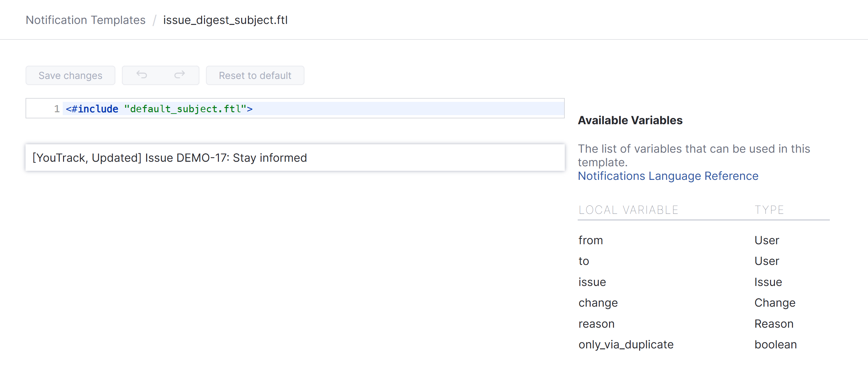
Task: Click the LOCAL VARIABLE column header
Action: pos(628,209)
